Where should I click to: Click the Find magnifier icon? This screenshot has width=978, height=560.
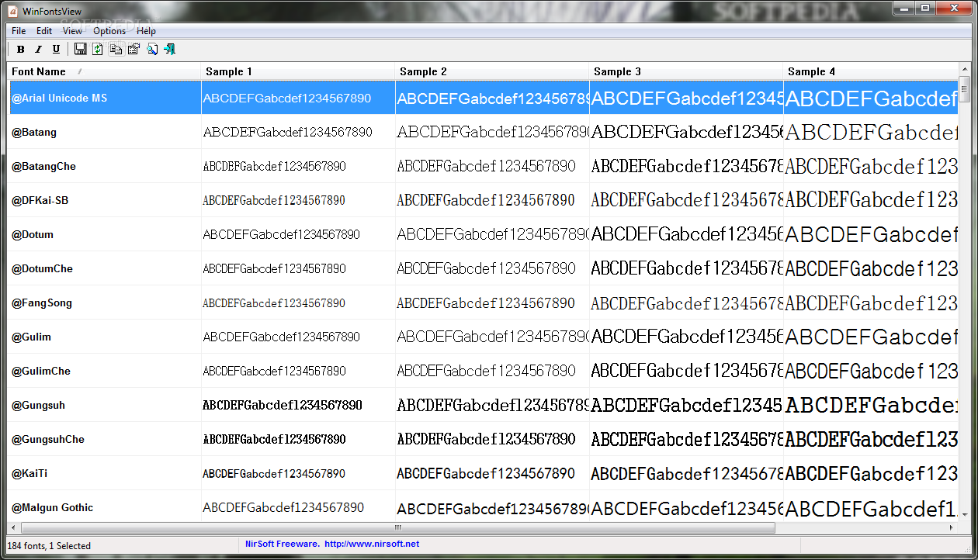(x=152, y=50)
